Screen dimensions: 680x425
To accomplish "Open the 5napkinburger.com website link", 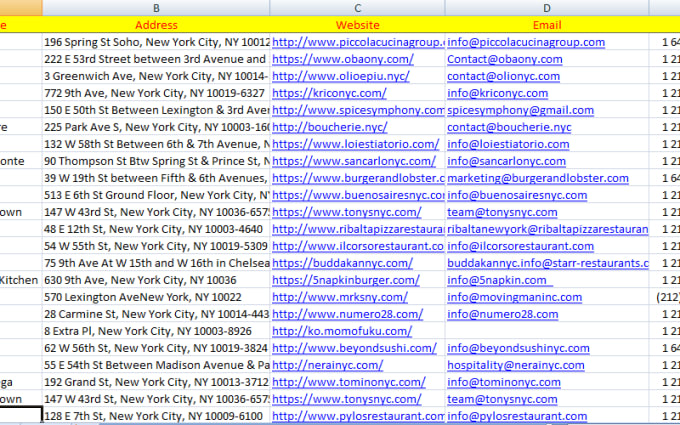I will 346,280.
